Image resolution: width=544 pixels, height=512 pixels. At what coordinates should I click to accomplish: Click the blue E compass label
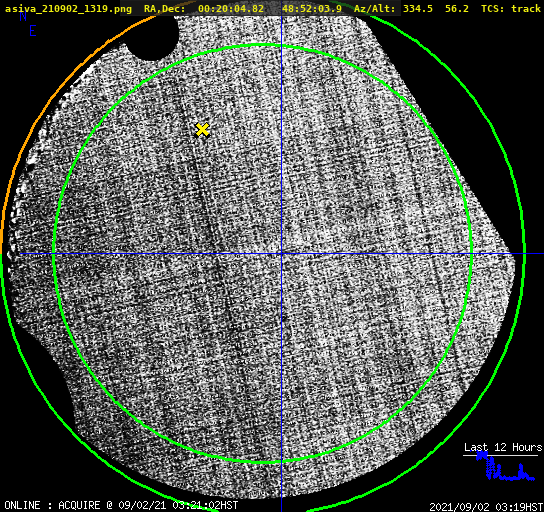(x=33, y=31)
